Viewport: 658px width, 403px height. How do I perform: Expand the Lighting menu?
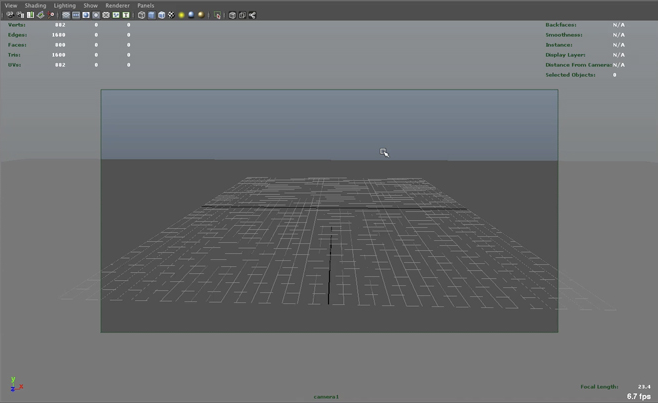point(64,5)
